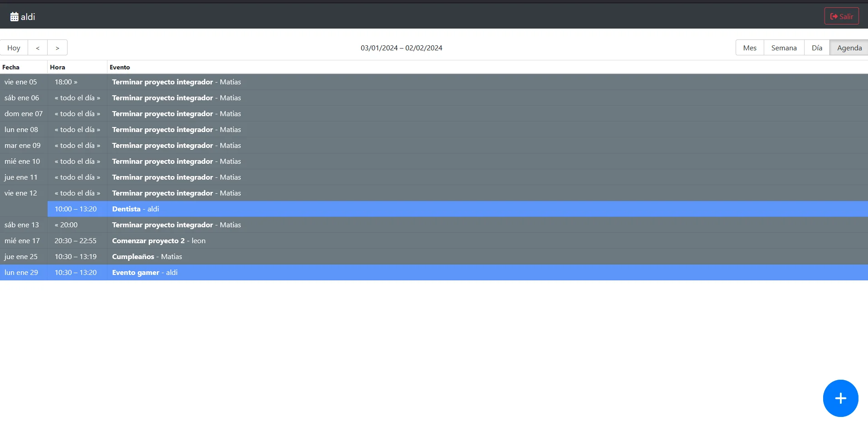This screenshot has height=426, width=868.
Task: Click the blue plus add event button
Action: coord(840,398)
